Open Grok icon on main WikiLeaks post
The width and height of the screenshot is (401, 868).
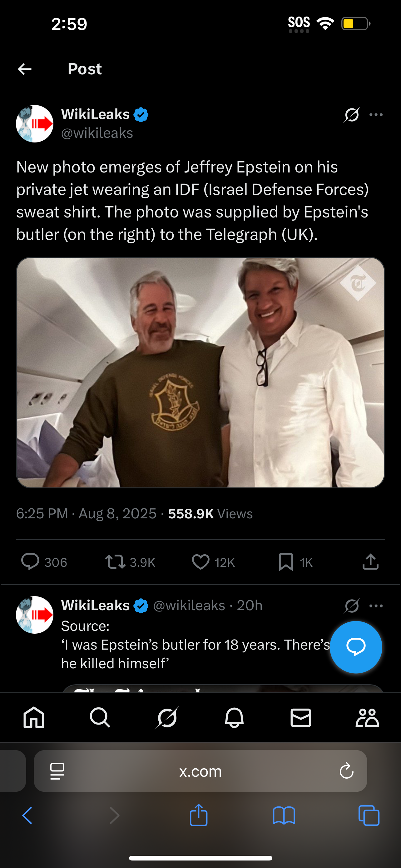[352, 115]
